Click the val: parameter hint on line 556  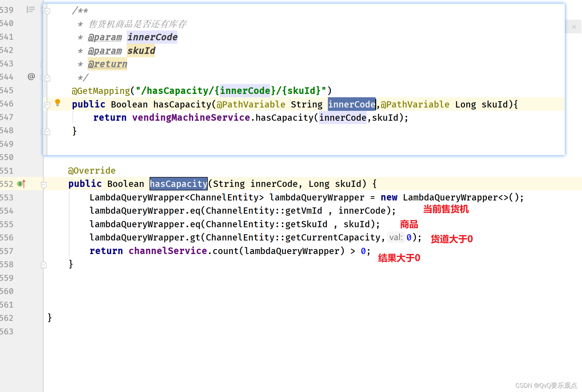pyautogui.click(x=396, y=238)
